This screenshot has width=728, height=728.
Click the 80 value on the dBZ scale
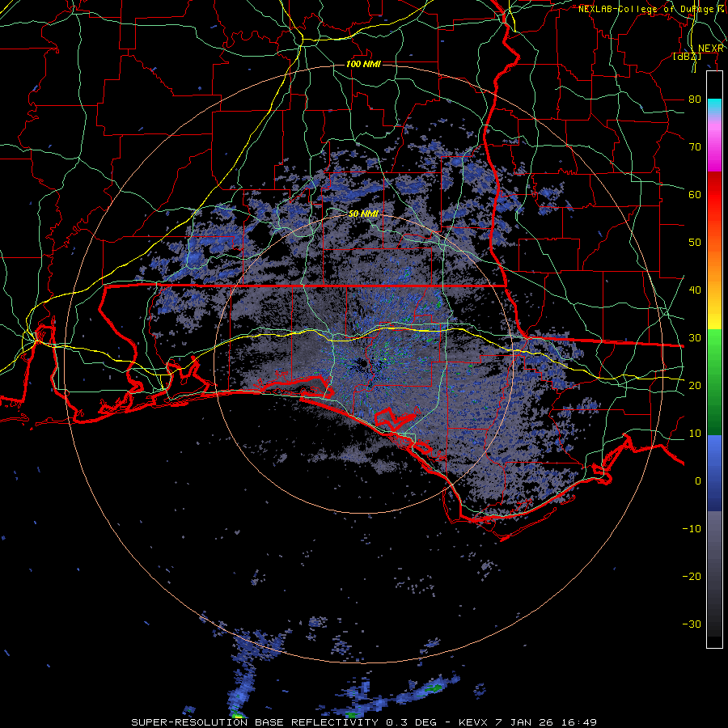click(x=695, y=99)
